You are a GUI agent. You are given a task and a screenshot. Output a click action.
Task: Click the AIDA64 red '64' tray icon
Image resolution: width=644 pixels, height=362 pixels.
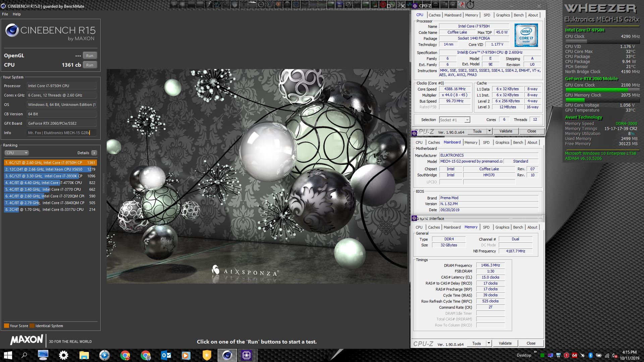pos(575,355)
